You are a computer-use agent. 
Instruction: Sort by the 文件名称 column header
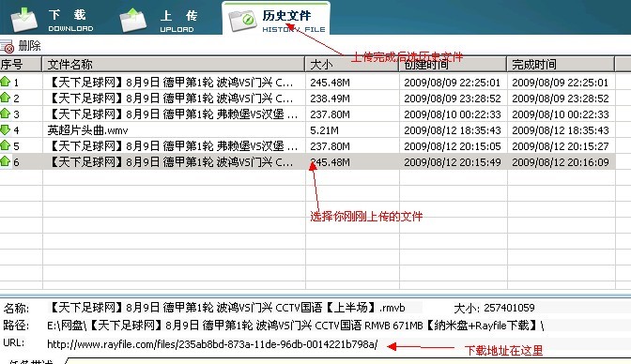pos(174,65)
